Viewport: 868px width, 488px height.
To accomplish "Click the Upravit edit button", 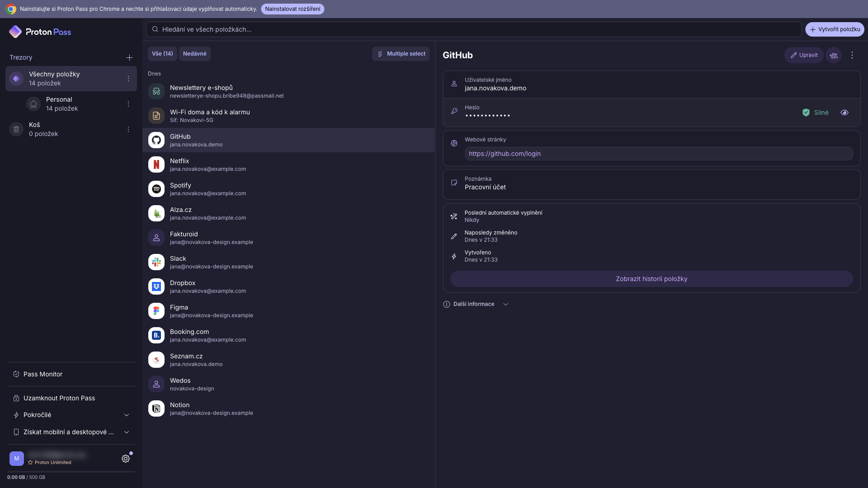I will click(804, 55).
